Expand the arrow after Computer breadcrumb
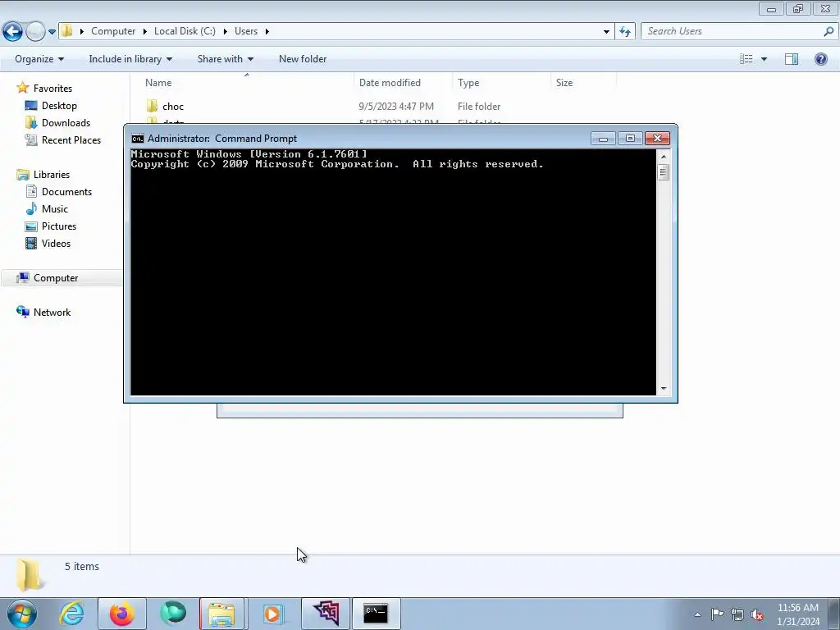The image size is (840, 630). click(x=144, y=31)
